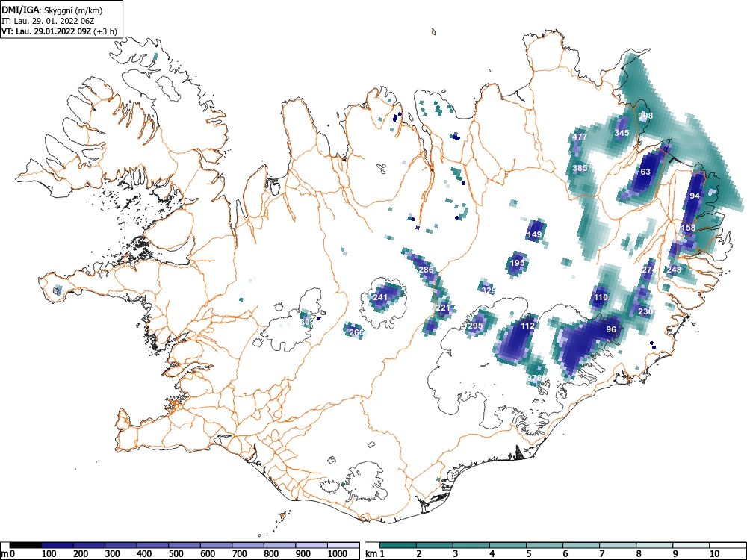Select the darkest teal 1–2 km legend swatch
Screen dimensions: 747x560
coord(398,545)
